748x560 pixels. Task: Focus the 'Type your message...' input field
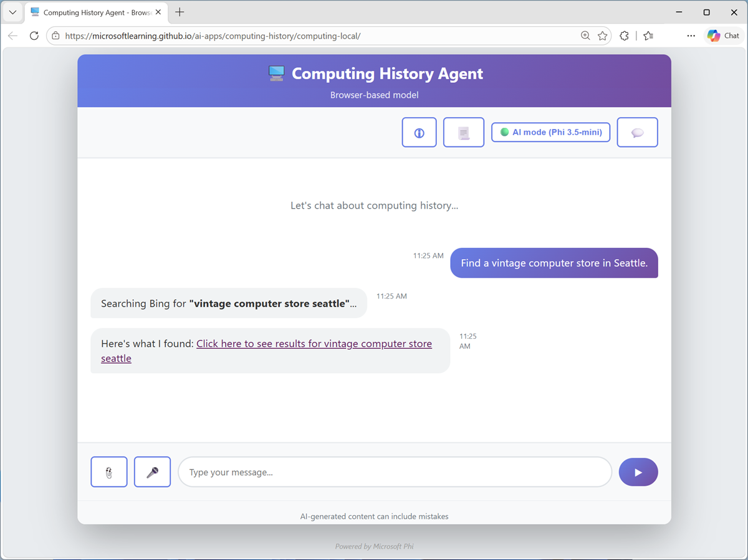(x=395, y=472)
